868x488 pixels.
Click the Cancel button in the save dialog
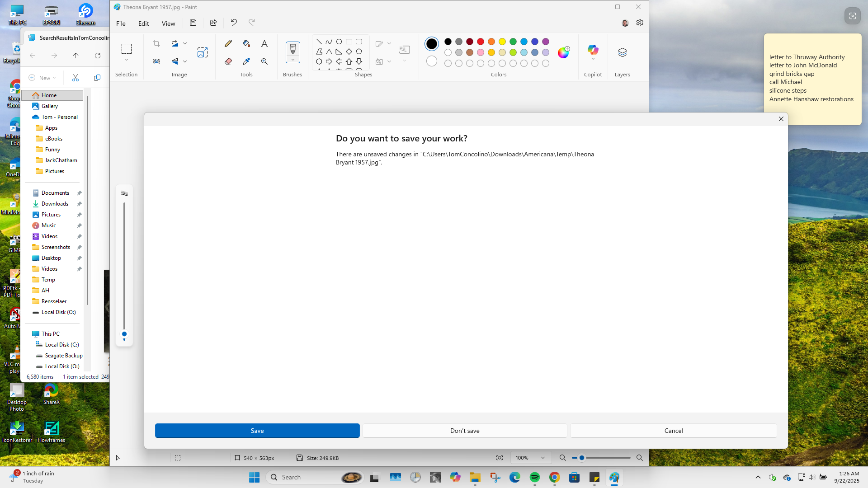point(673,430)
